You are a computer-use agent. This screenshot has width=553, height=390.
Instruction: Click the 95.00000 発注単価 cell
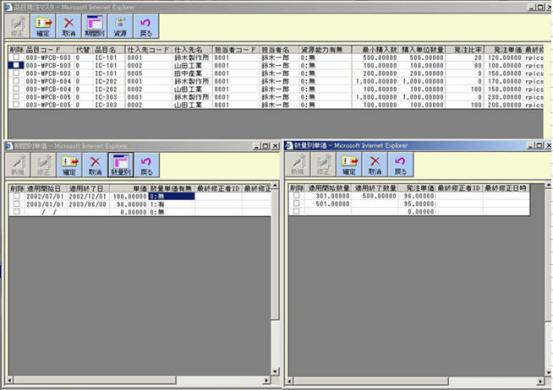point(417,204)
